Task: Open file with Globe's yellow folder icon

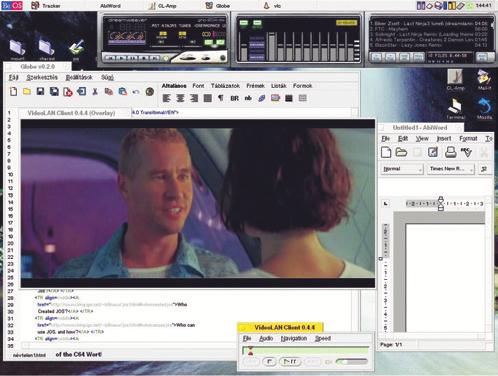Action: [x=27, y=91]
